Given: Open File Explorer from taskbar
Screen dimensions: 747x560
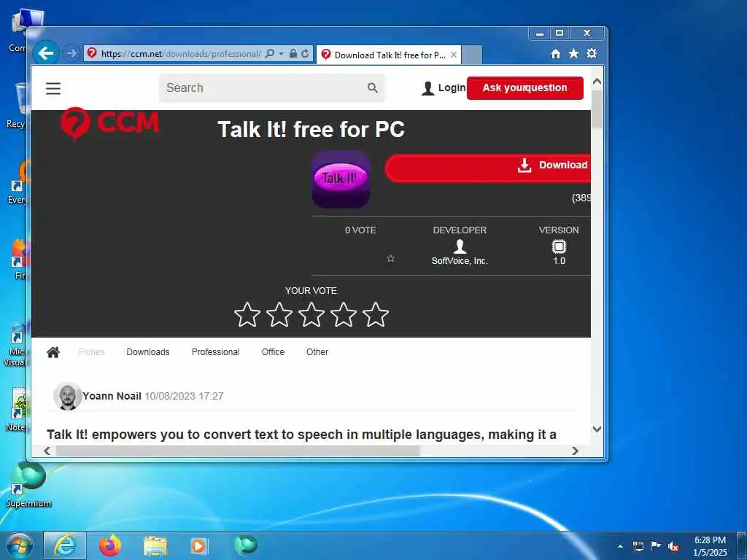Looking at the screenshot, I should tap(155, 546).
